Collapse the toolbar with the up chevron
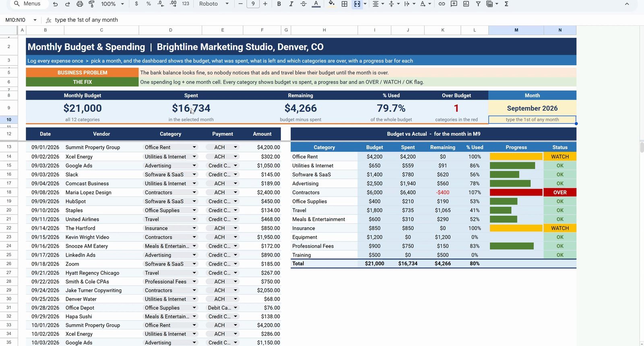Screen dimensions: 644x346 pyautogui.click(x=627, y=4)
